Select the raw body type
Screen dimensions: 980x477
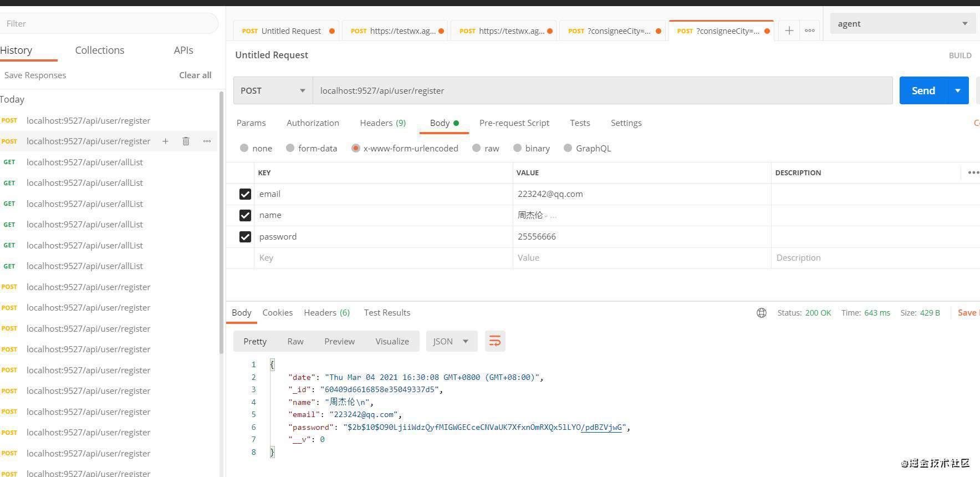[486, 148]
